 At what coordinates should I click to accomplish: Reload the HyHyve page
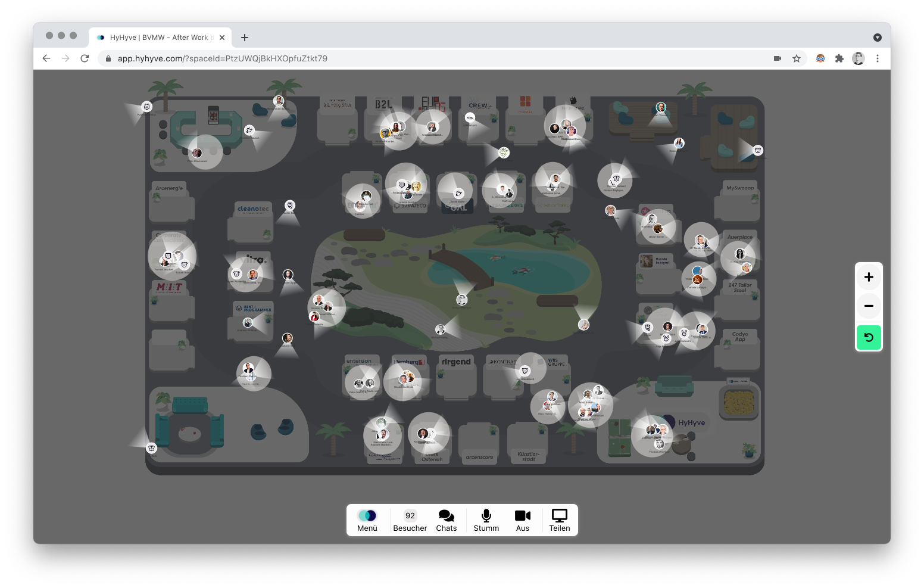(85, 58)
